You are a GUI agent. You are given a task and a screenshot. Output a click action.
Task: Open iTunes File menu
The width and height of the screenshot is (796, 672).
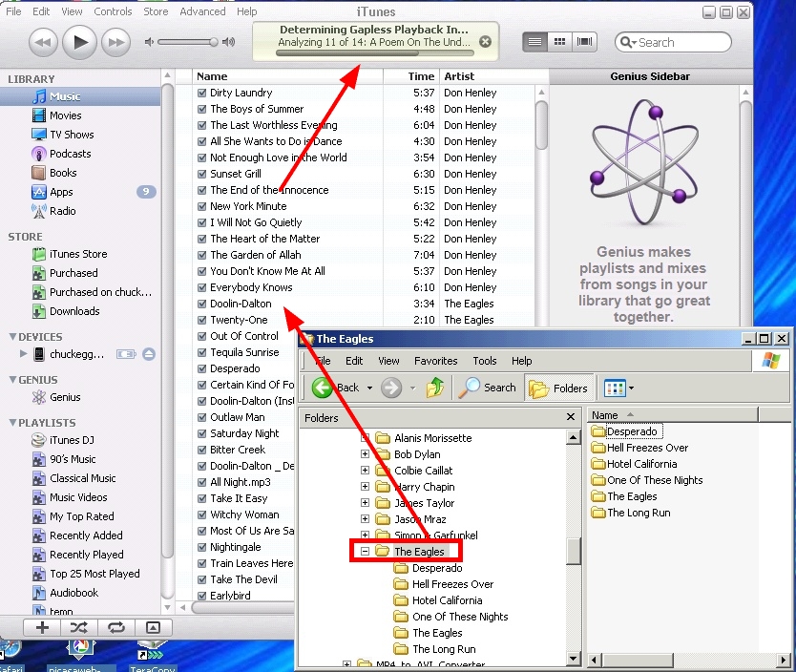point(13,11)
